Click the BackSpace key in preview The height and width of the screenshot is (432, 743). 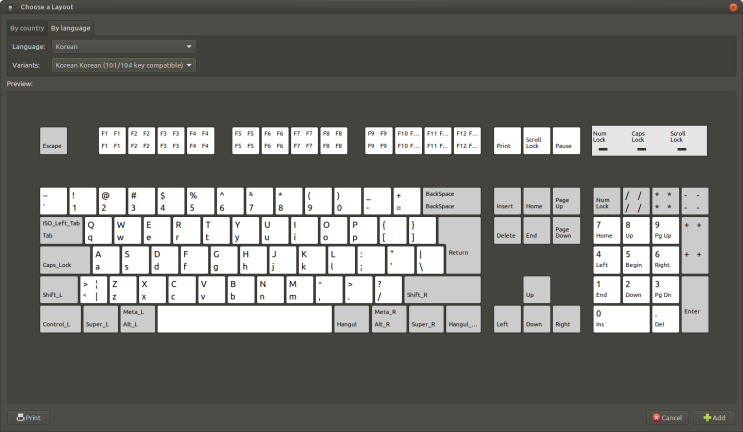coord(452,201)
